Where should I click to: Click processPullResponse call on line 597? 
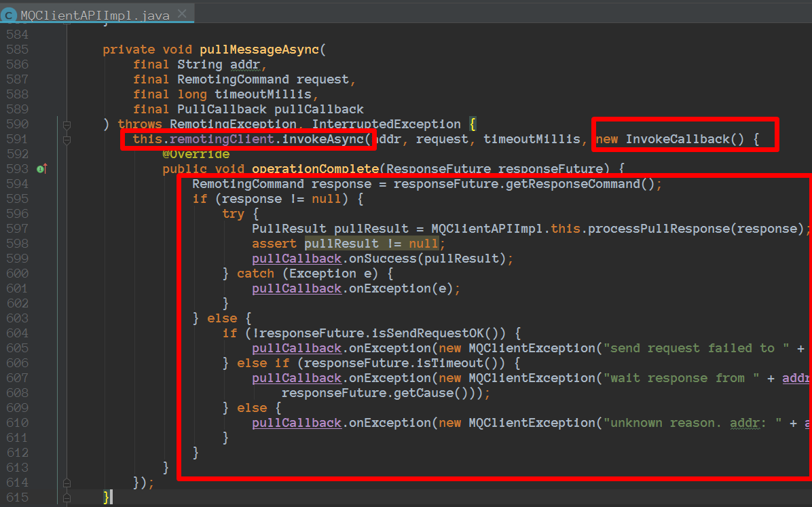659,229
